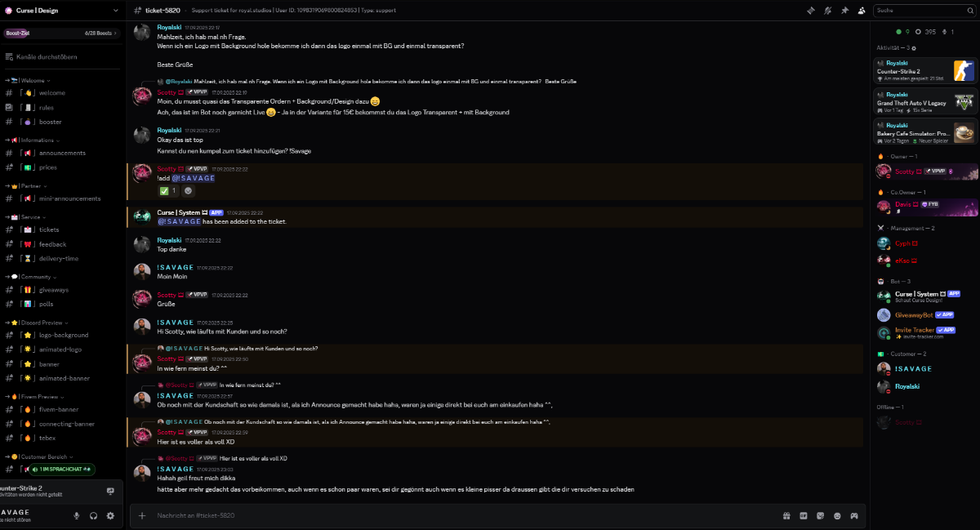This screenshot has height=530, width=980.
Task: Open the sticker picker
Action: [820, 515]
